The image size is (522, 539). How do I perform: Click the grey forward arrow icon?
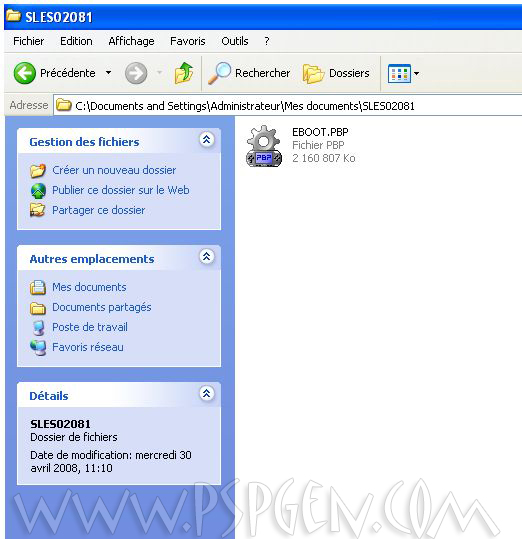coord(136,73)
